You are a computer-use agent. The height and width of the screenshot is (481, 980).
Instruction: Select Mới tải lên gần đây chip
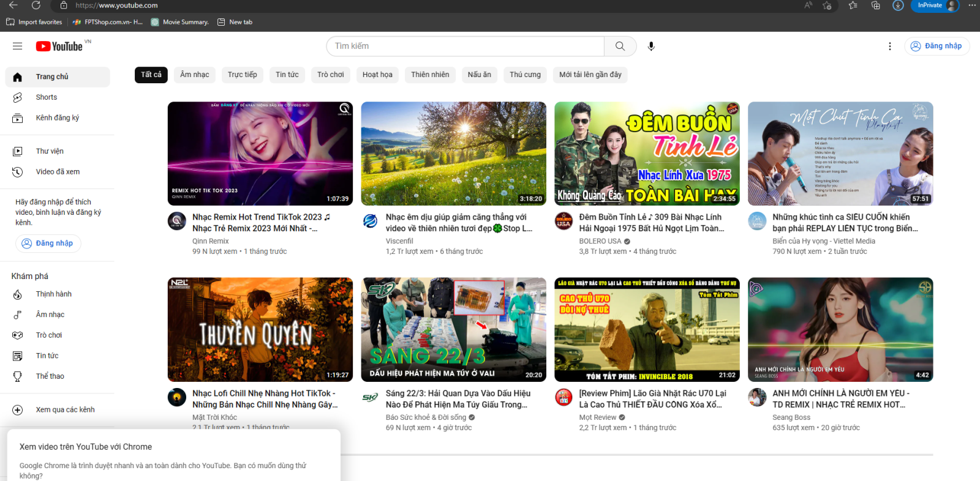pos(590,75)
